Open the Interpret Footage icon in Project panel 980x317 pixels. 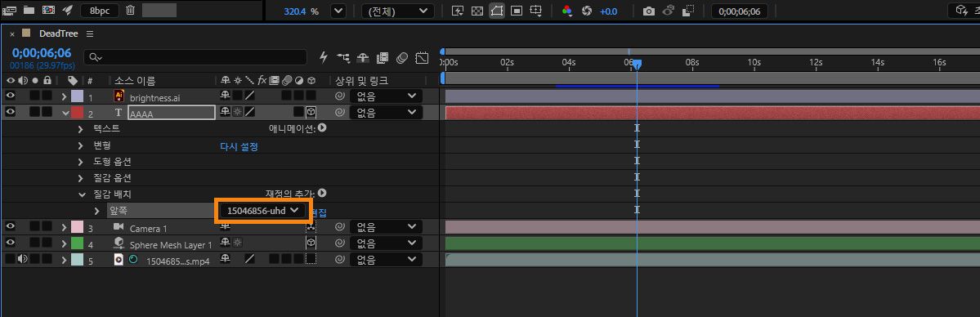pyautogui.click(x=9, y=11)
